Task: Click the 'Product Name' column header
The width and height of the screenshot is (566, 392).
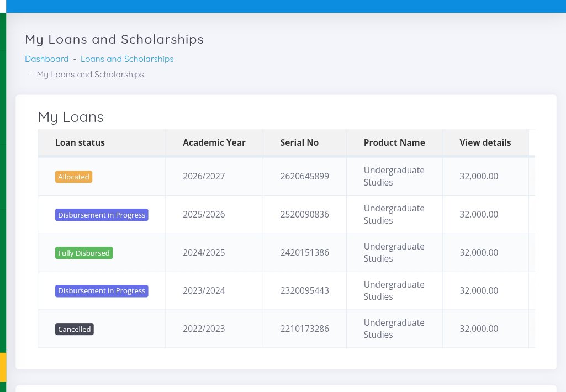Action: coord(394,142)
